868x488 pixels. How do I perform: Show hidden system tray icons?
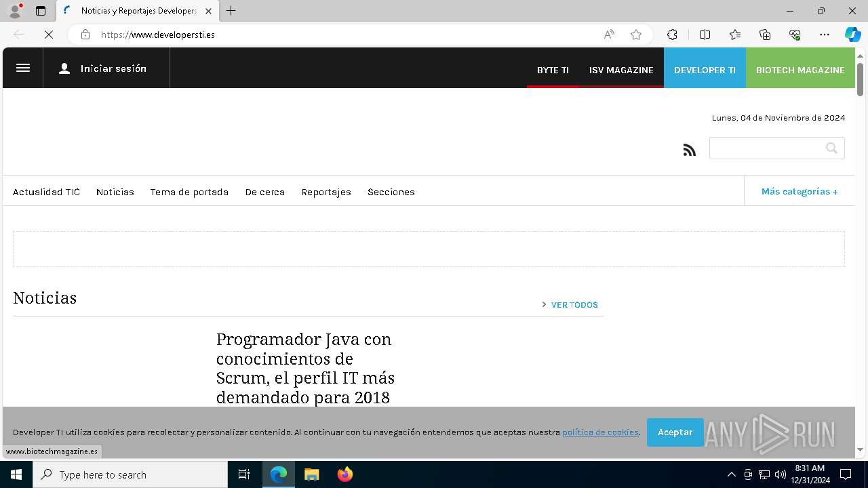tap(731, 474)
